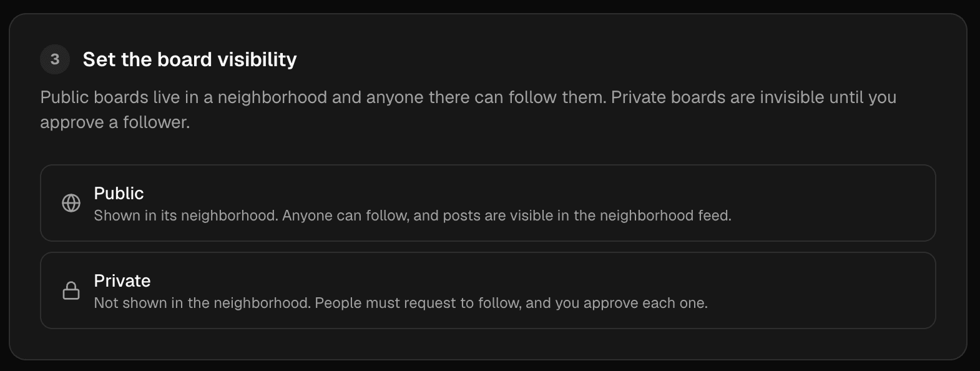Choose the Public option card
This screenshot has width=980, height=371.
point(488,203)
